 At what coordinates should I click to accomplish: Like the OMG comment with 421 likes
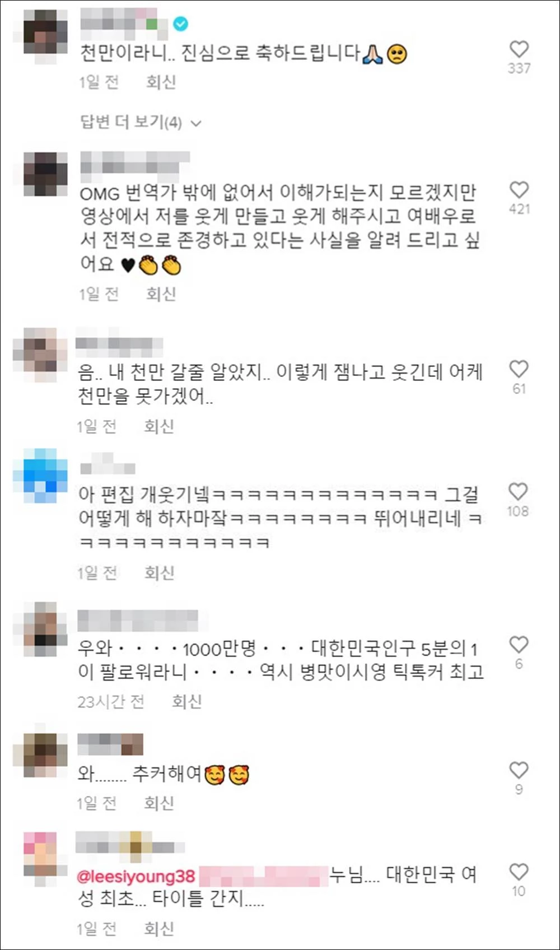(519, 190)
